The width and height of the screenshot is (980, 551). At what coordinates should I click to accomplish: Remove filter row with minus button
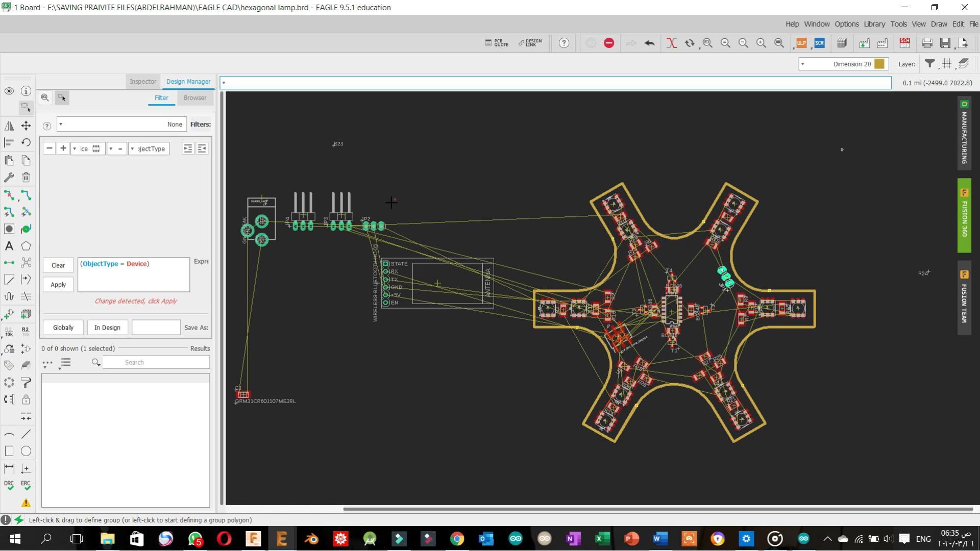[49, 148]
